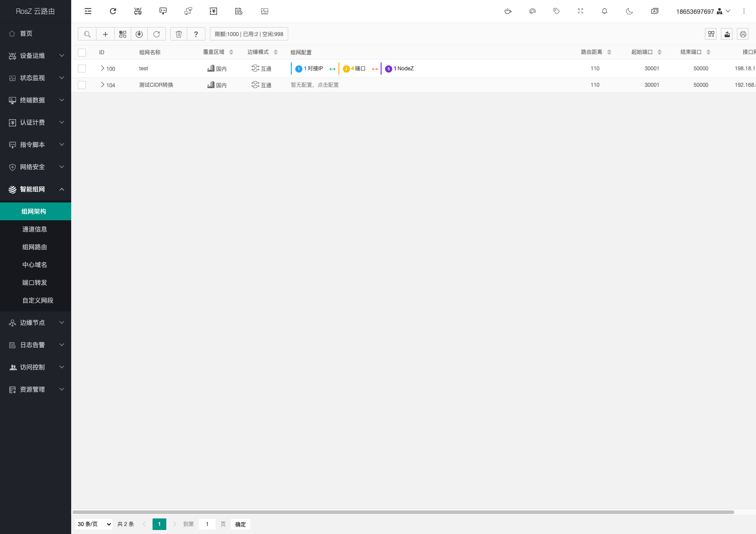This screenshot has height=534, width=756.
Task: Toggle dark mode with moon icon
Action: click(629, 11)
